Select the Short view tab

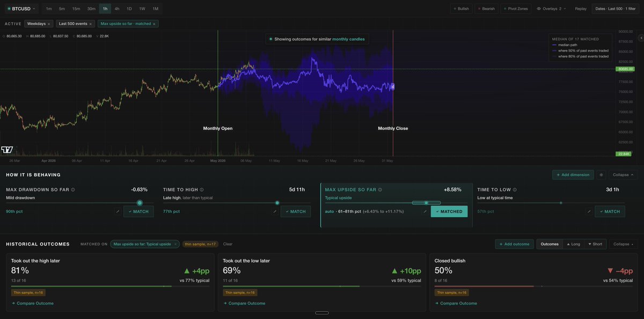click(595, 244)
